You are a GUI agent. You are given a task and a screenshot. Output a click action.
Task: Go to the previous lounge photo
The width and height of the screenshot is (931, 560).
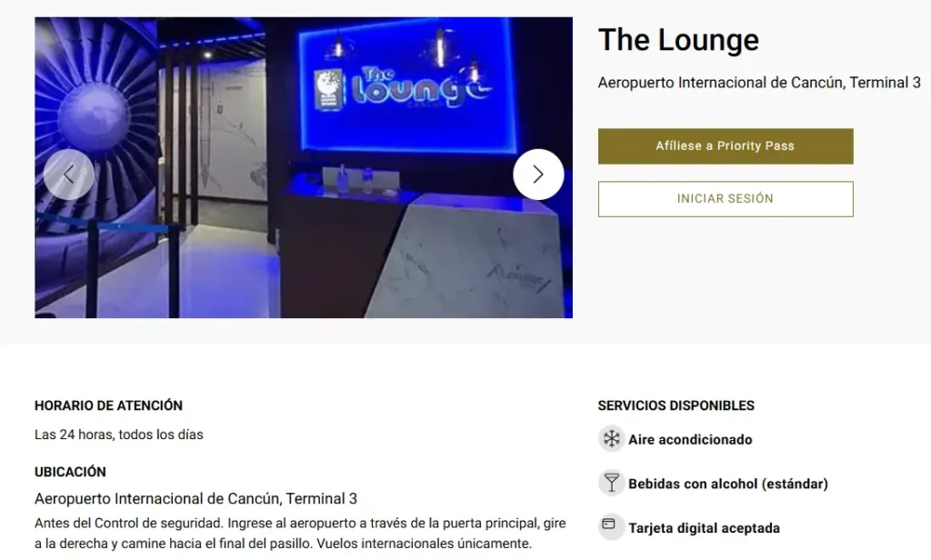tap(69, 174)
